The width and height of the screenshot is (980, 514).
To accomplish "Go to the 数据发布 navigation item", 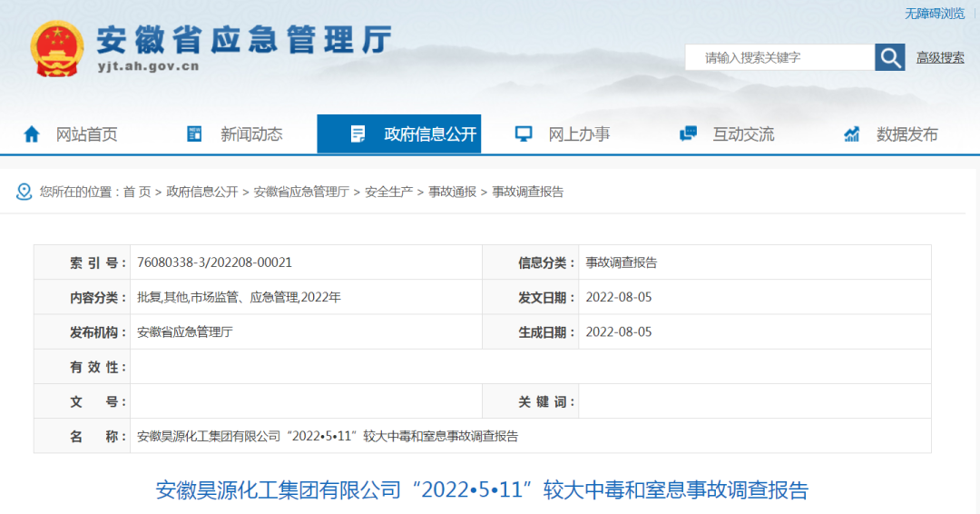I will pos(906,134).
